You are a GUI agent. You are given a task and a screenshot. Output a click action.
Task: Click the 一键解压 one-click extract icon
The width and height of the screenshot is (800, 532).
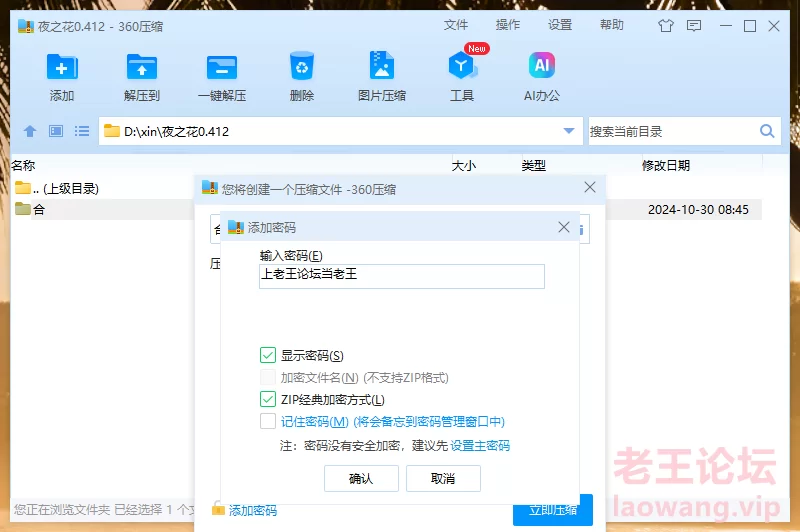pyautogui.click(x=222, y=67)
